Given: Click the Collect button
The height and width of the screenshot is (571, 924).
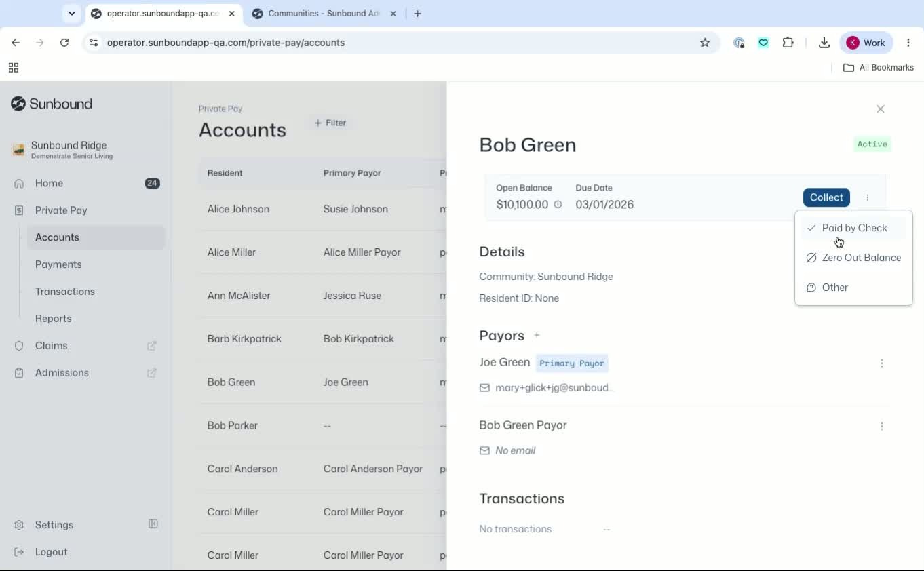Looking at the screenshot, I should point(826,197).
